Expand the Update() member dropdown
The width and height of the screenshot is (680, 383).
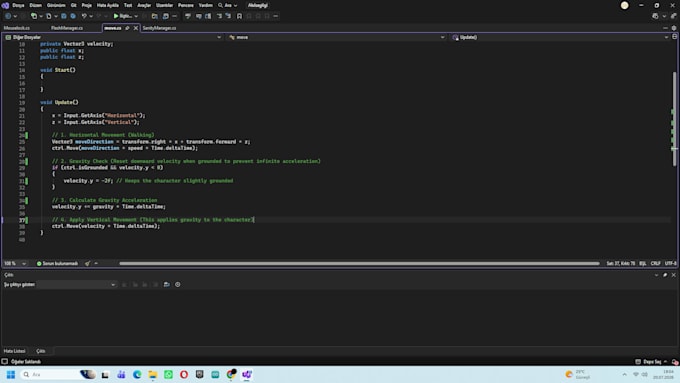(560, 37)
